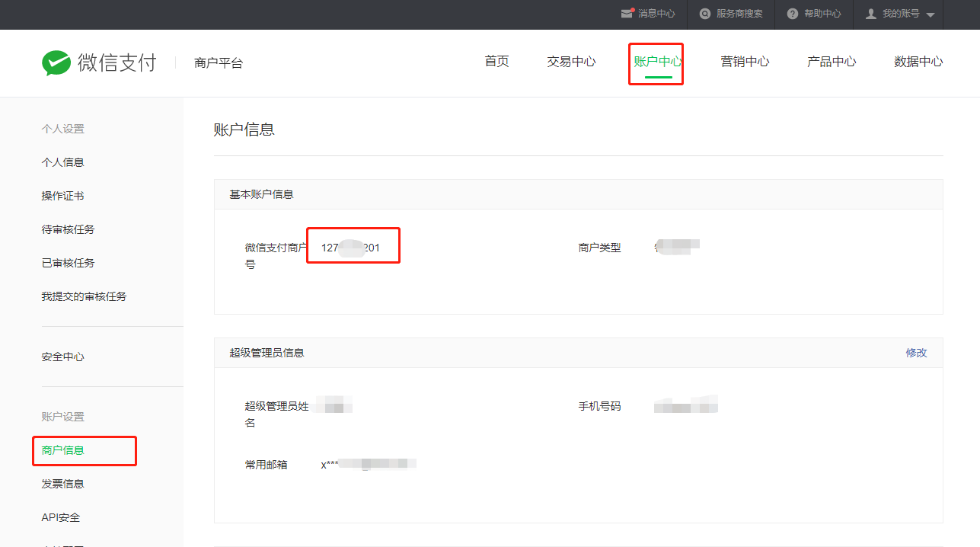Open the 首页 tab
The image size is (980, 547).
pos(496,62)
